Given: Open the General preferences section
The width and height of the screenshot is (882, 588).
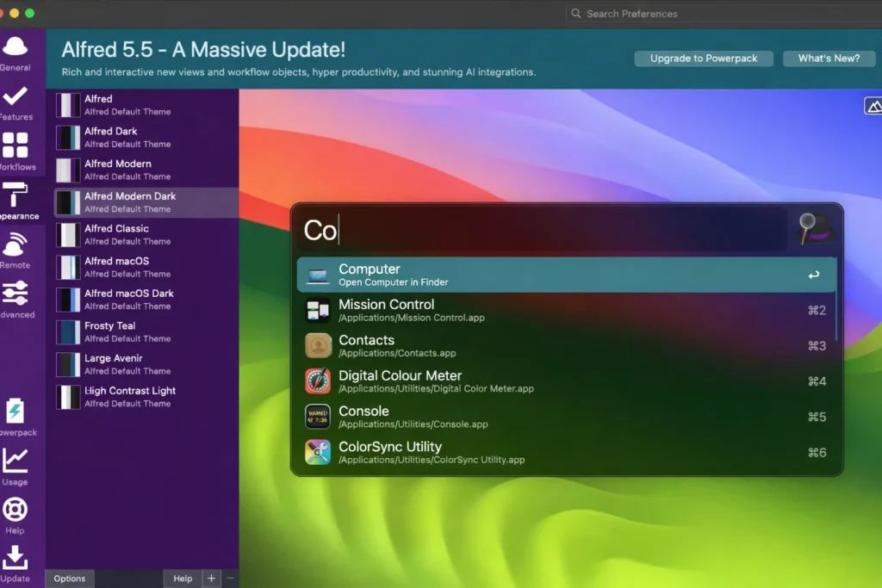Looking at the screenshot, I should [16, 52].
